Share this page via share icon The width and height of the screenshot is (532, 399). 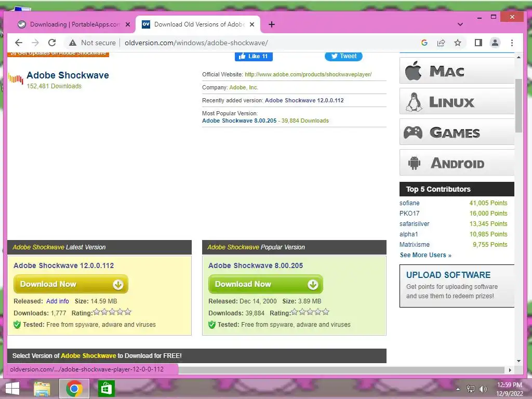coord(441,43)
